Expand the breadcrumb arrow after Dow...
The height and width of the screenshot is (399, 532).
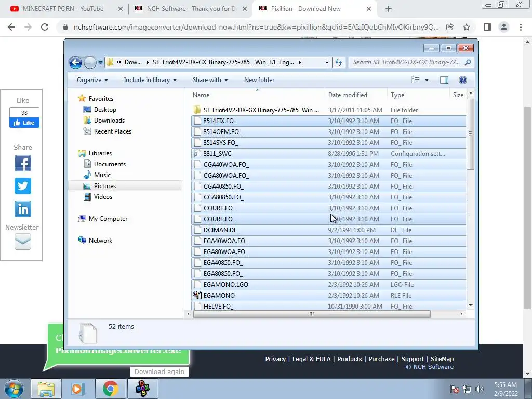pos(148,62)
